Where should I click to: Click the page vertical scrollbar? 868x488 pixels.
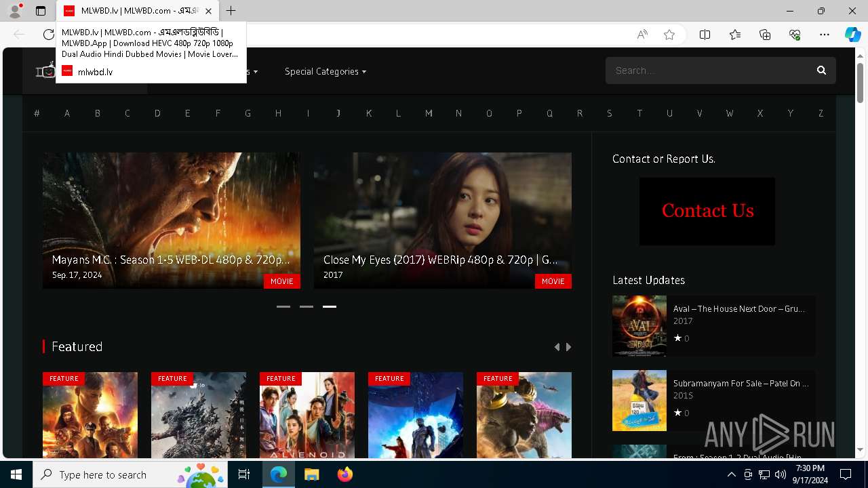point(860,83)
